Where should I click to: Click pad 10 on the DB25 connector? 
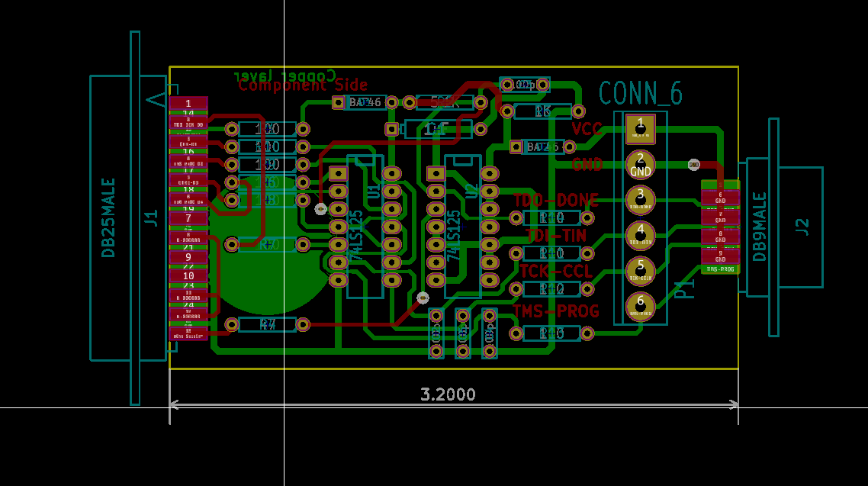pyautogui.click(x=188, y=275)
